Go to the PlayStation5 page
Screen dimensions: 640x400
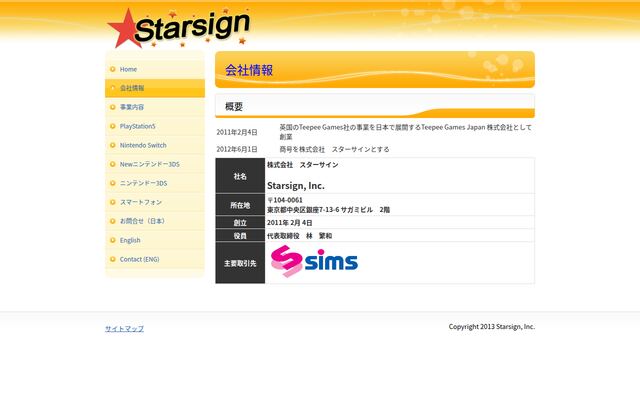click(x=155, y=126)
